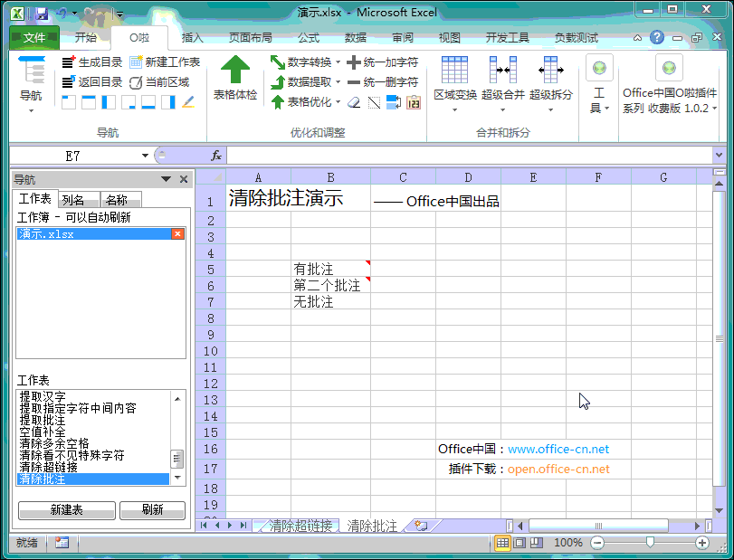Switch to the 公式 ribbon tab
The height and width of the screenshot is (560, 734).
pos(309,37)
